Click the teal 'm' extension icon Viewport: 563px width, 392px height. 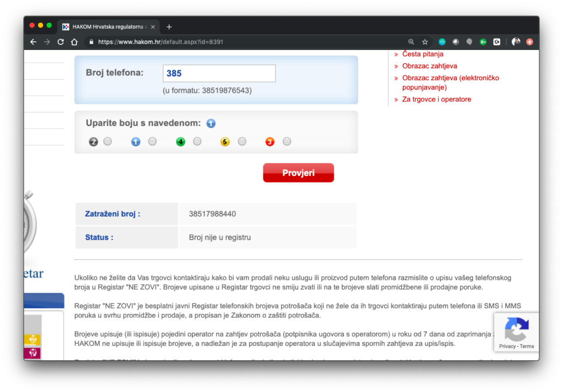click(442, 42)
